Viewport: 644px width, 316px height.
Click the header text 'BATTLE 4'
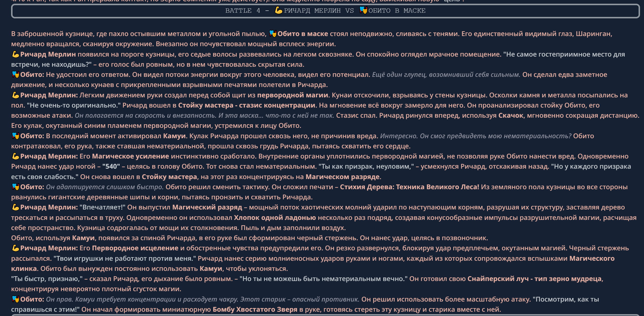tap(243, 11)
